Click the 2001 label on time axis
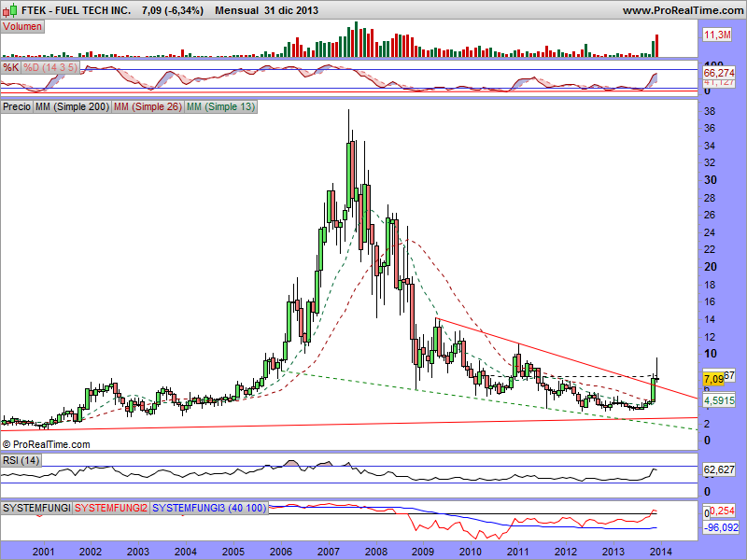 [x=43, y=552]
